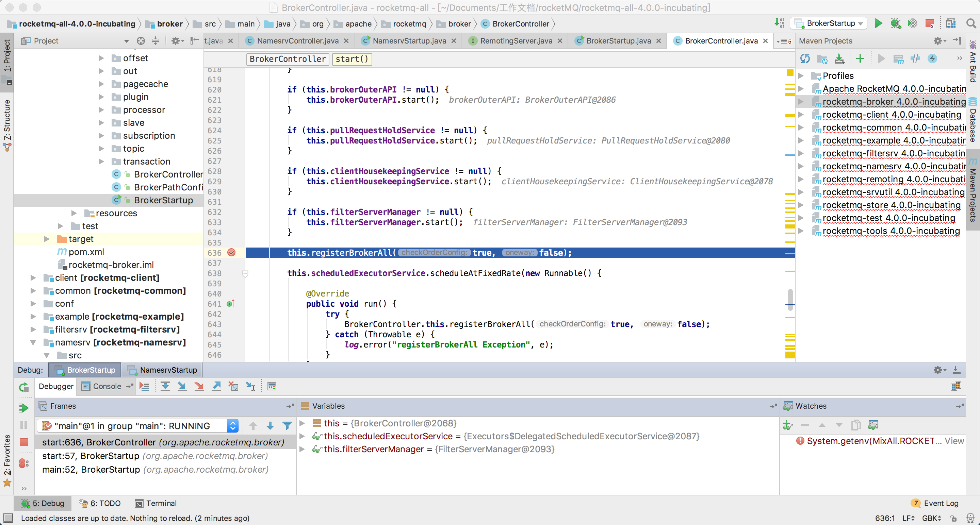The image size is (980, 525).
Task: Open Evaluate Expression calculator icon
Action: click(x=272, y=386)
